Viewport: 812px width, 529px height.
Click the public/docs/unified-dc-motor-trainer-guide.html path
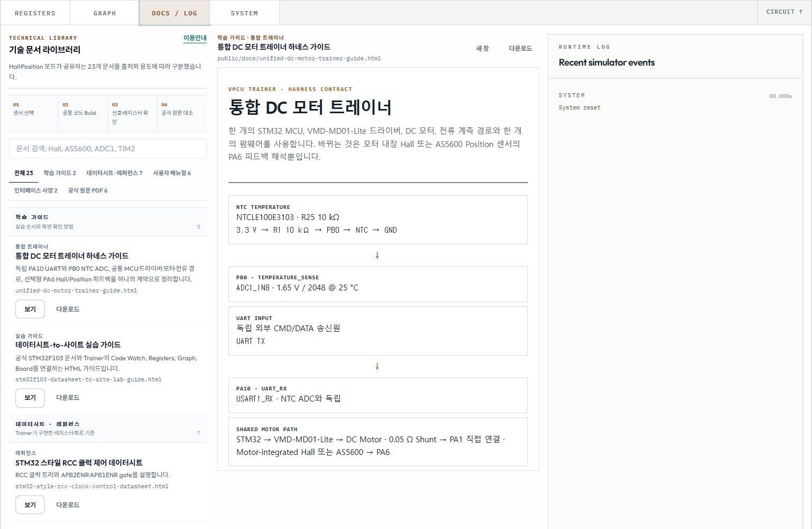299,58
